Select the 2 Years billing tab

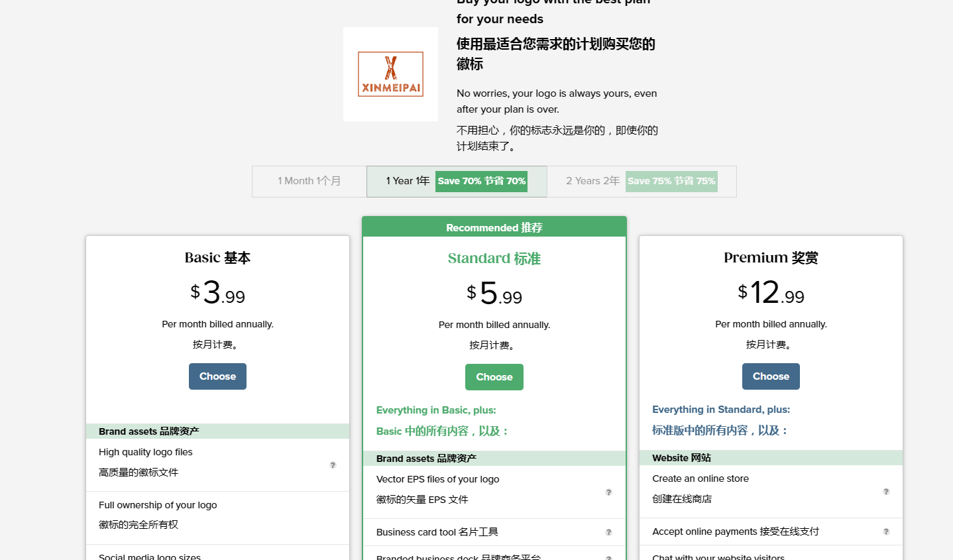[592, 182]
